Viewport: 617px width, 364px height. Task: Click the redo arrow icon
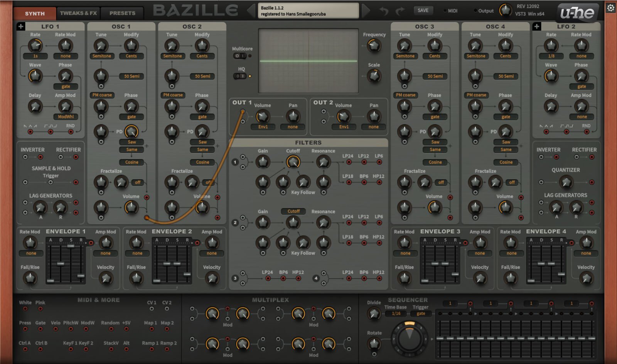[x=400, y=11]
